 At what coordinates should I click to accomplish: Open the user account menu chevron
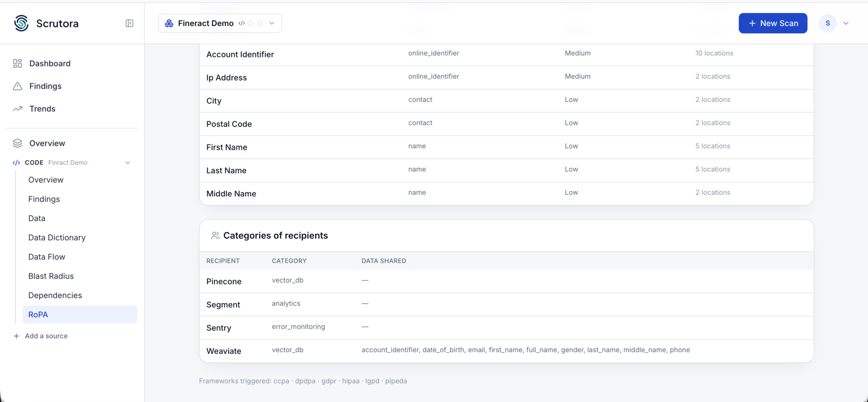point(846,23)
